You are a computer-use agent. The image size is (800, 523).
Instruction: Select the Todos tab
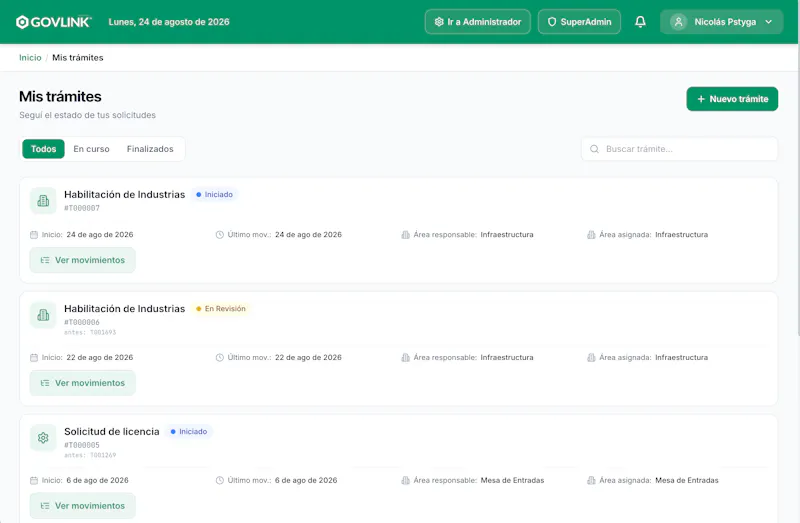pos(43,149)
